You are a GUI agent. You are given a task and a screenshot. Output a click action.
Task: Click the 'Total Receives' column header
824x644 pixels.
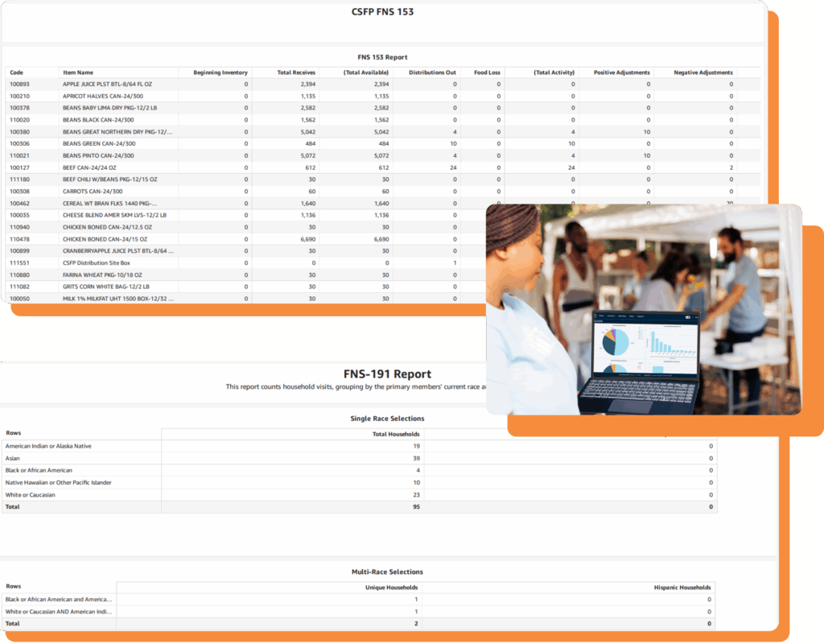coord(296,72)
